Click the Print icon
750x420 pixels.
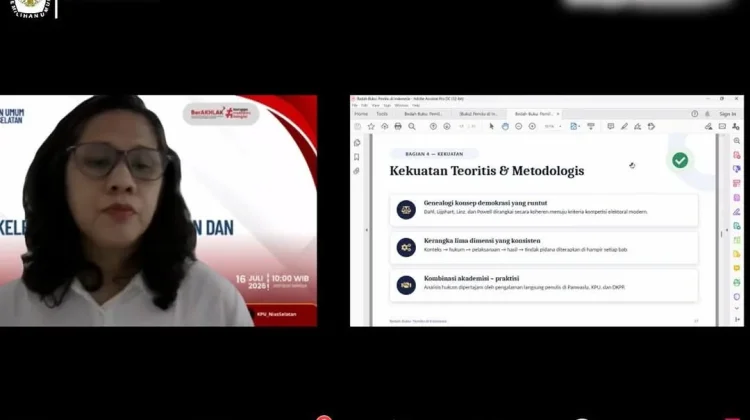[398, 126]
